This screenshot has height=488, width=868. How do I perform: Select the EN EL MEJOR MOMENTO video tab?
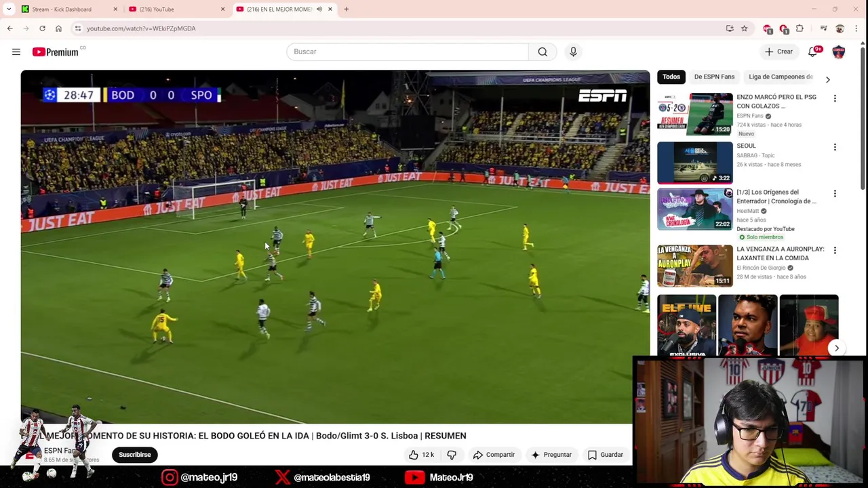tap(285, 9)
